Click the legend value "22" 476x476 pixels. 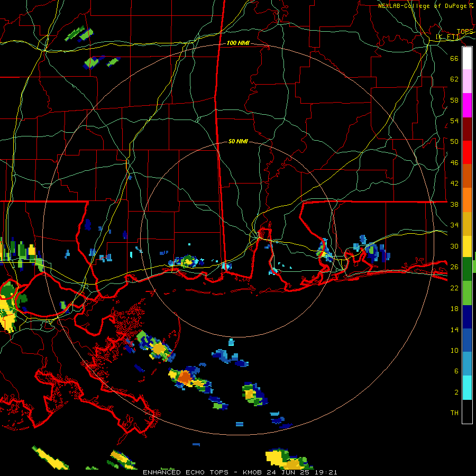454,288
